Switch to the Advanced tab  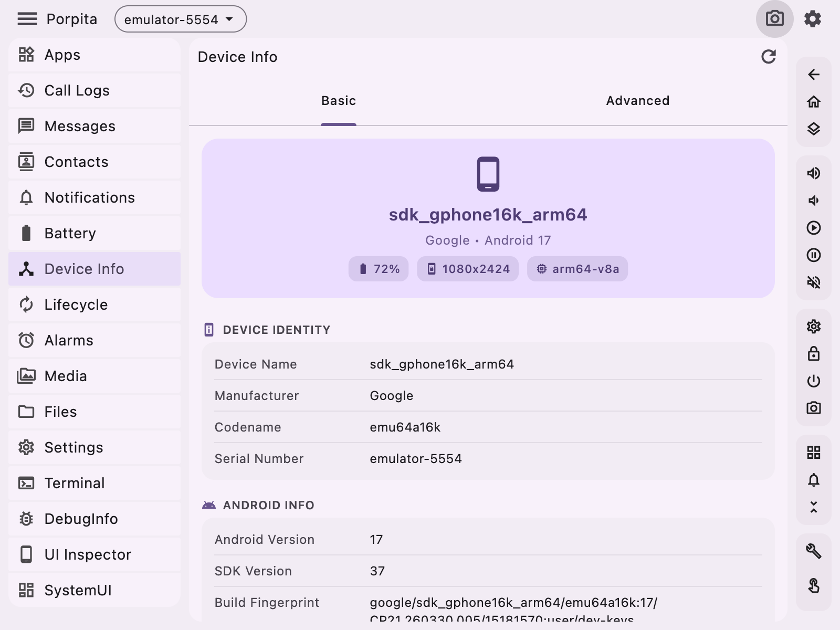pos(638,101)
